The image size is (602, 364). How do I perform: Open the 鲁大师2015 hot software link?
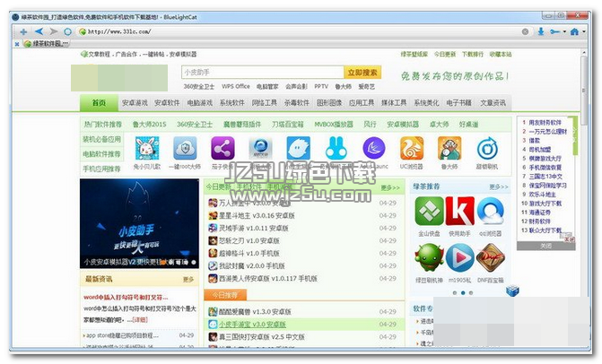coord(149,125)
